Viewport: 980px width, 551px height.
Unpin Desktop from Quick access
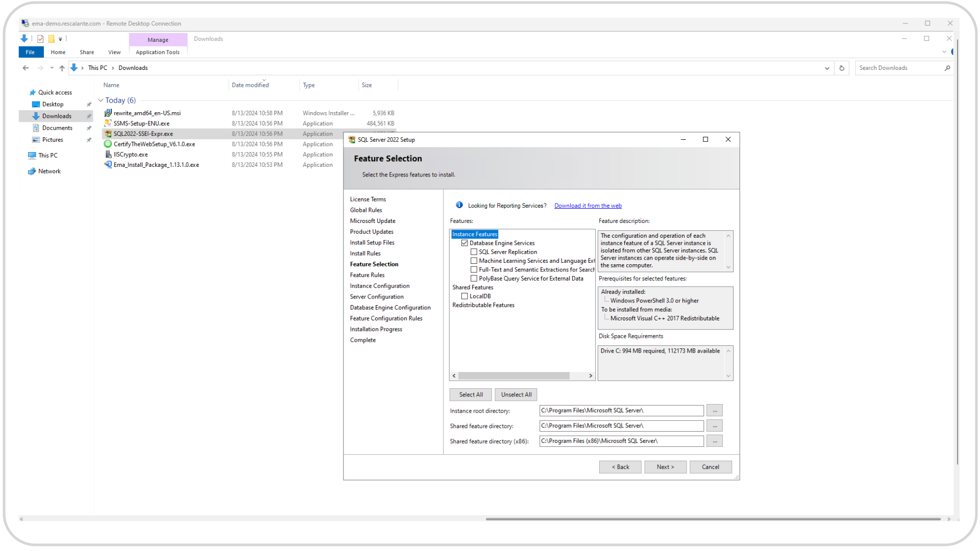tap(89, 104)
